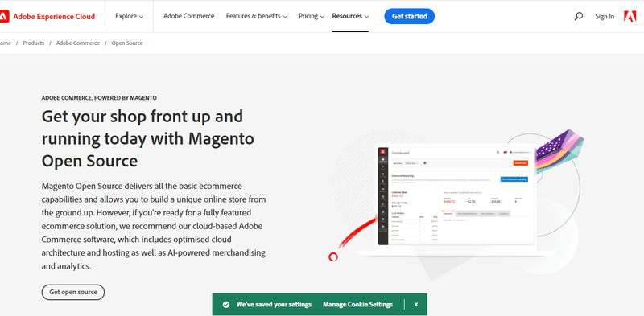Open Manage Cookie Settings
The width and height of the screenshot is (644, 316).
tap(357, 305)
